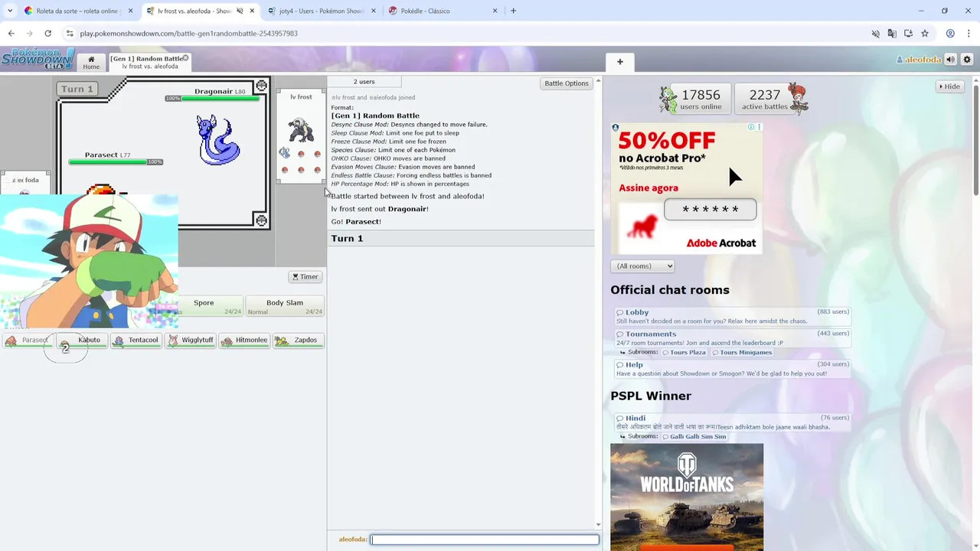Open the Tours Plaza subroom

tap(684, 352)
